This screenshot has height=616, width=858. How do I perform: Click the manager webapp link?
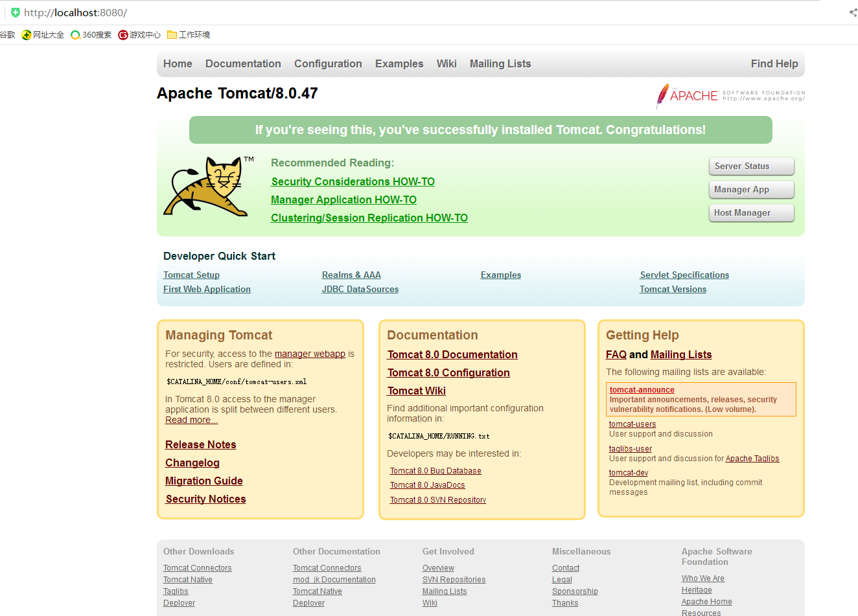pyautogui.click(x=310, y=354)
